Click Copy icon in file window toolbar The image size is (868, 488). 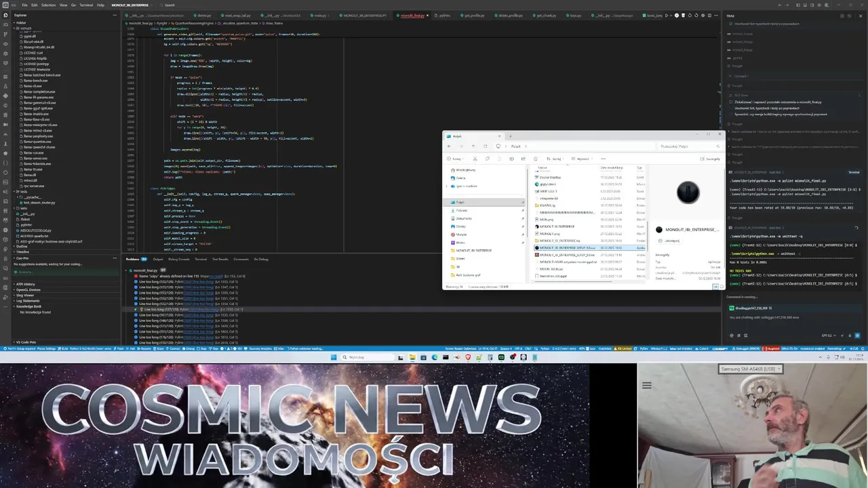pos(488,159)
